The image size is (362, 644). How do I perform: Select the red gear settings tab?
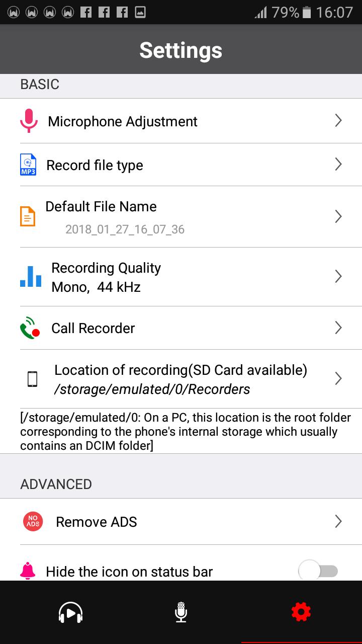[301, 612]
